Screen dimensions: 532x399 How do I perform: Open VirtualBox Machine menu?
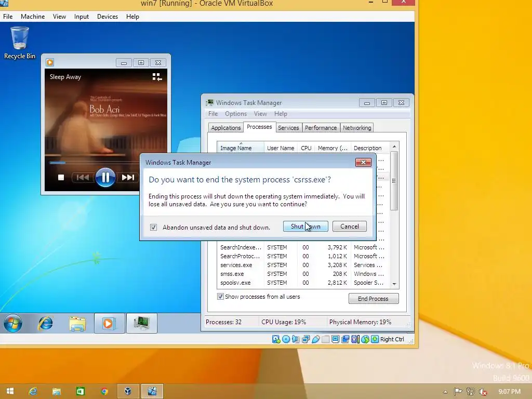(x=33, y=17)
